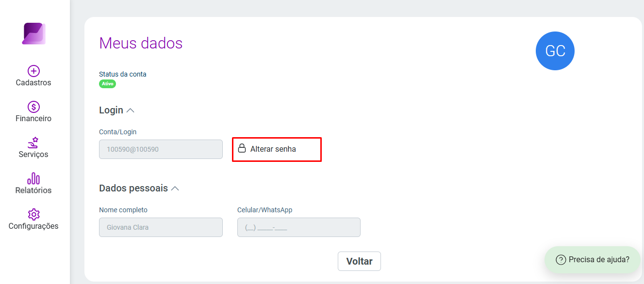The image size is (644, 284).
Task: Click the padlock icon beside Alterar senha
Action: [x=242, y=148]
